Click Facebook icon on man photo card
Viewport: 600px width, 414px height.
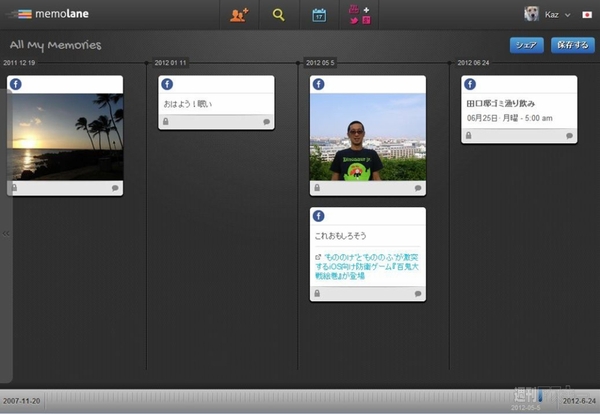(319, 84)
